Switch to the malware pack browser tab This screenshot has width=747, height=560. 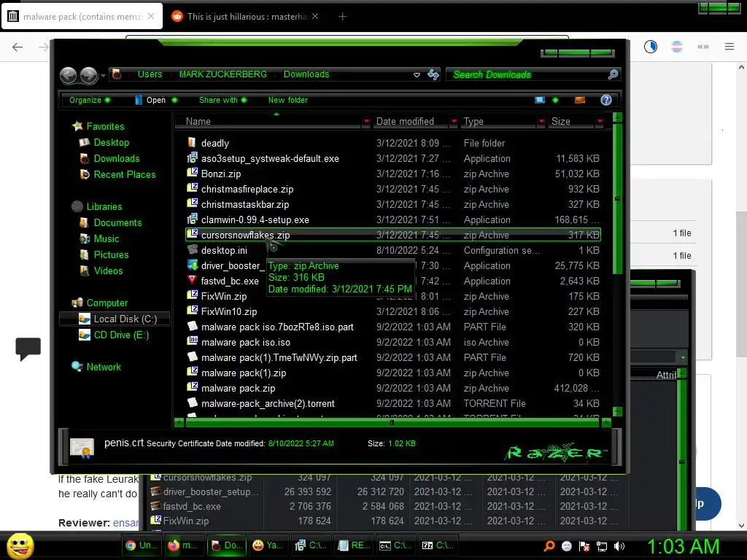click(x=82, y=17)
